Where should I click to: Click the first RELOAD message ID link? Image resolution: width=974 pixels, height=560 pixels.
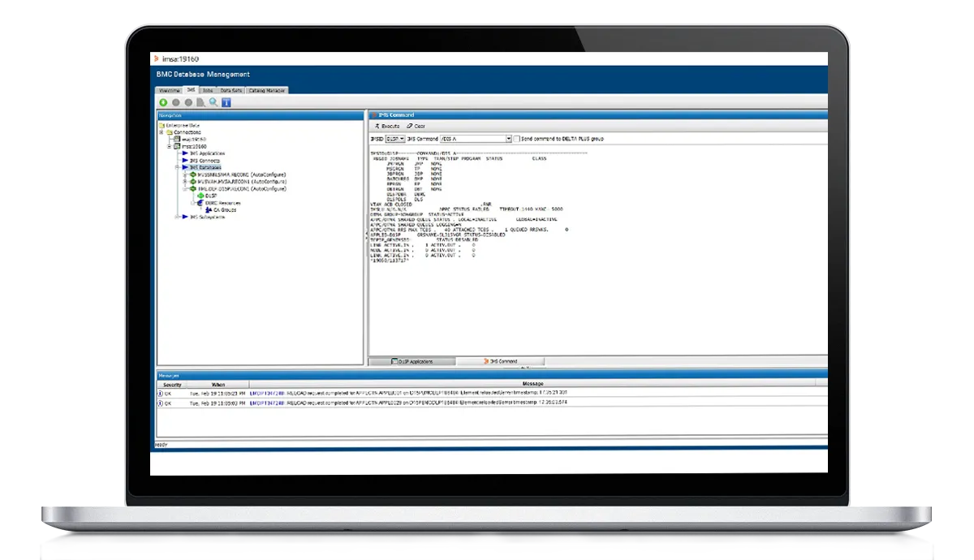pyautogui.click(x=267, y=393)
